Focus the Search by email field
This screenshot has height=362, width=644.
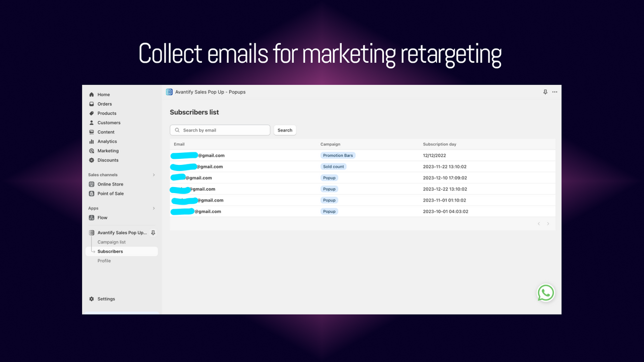[220, 130]
